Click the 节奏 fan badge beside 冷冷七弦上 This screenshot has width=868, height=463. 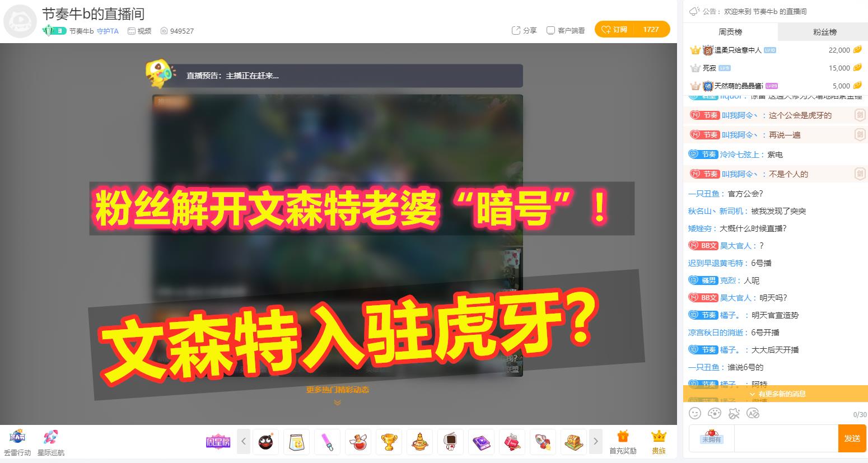pos(703,155)
